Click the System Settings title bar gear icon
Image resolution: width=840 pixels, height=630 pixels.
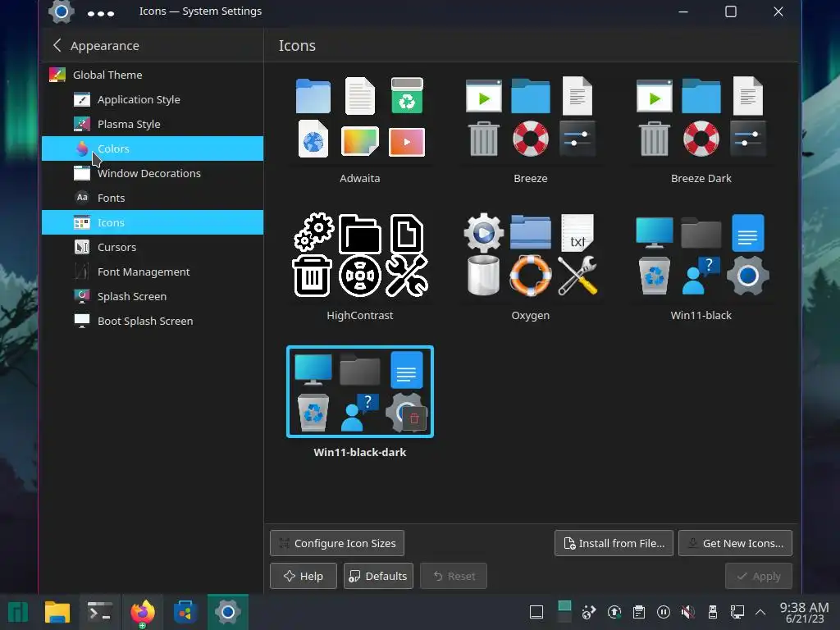click(61, 11)
